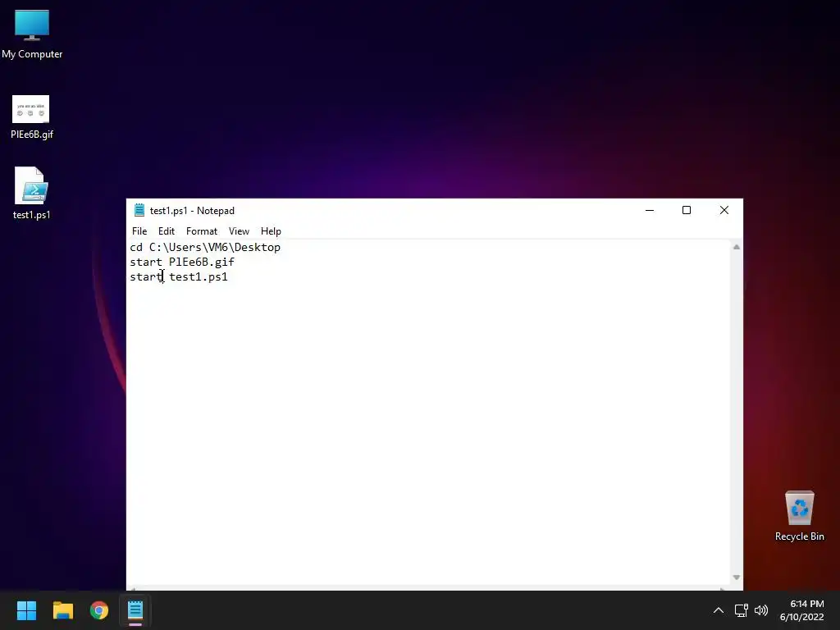
Task: Click the Notepad taskbar icon
Action: pyautogui.click(x=135, y=610)
